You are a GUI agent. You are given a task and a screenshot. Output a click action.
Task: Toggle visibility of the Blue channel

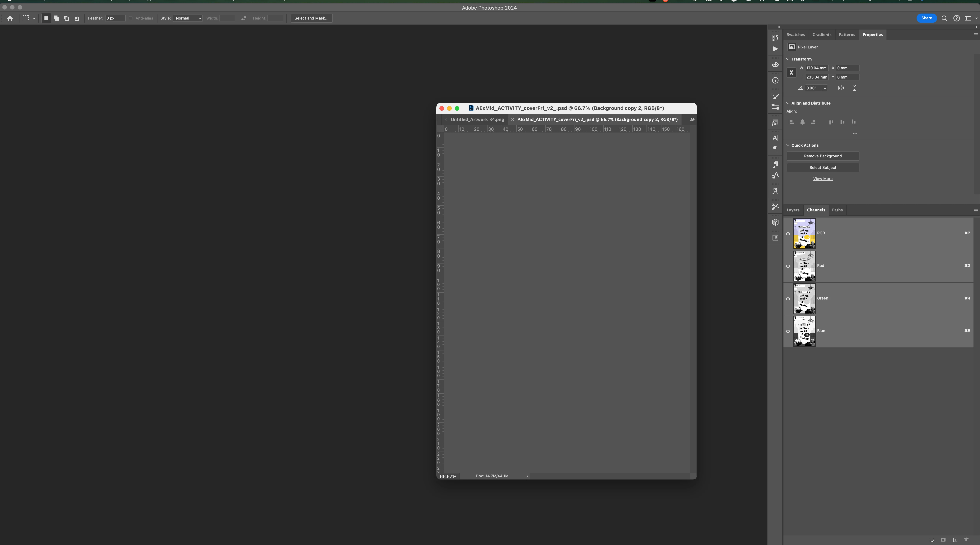coord(788,331)
